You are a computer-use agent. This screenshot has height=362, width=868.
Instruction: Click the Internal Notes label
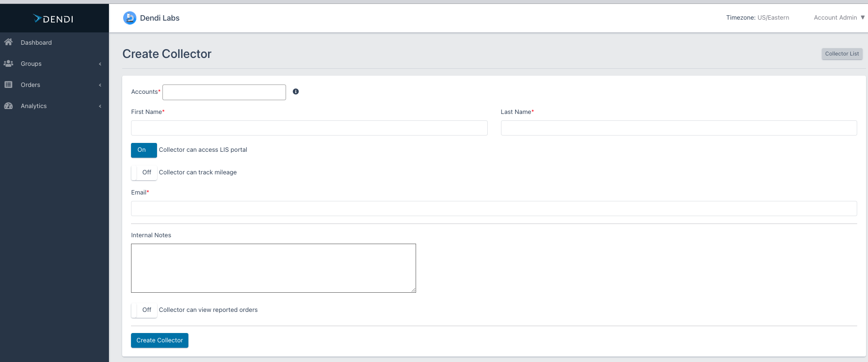click(151, 235)
